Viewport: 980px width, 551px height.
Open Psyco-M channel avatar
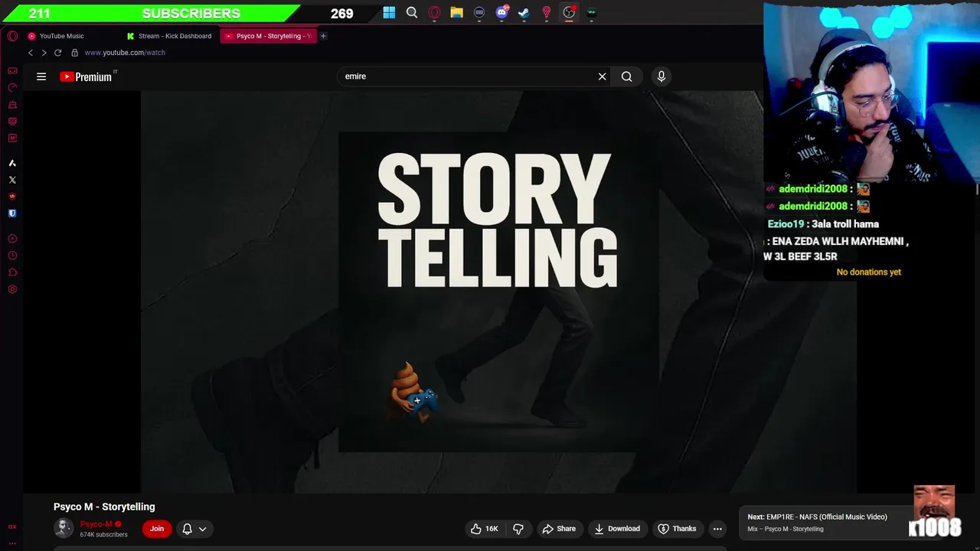click(64, 528)
